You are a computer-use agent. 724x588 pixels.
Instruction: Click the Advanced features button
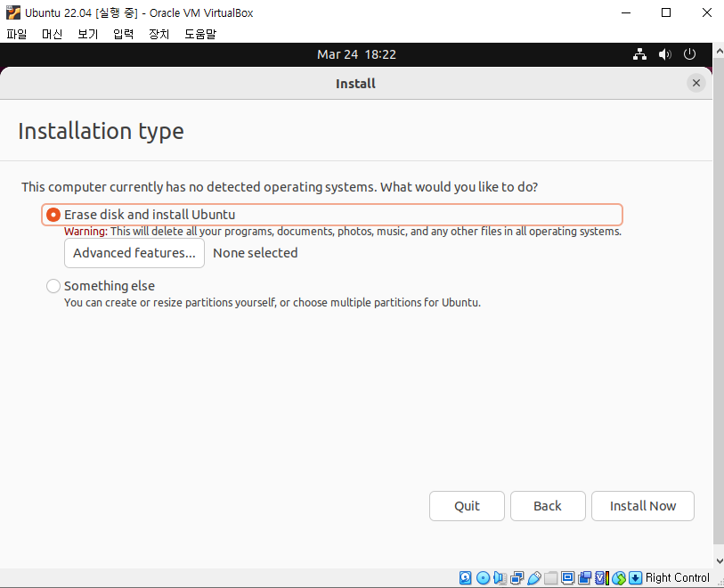pyautogui.click(x=134, y=253)
